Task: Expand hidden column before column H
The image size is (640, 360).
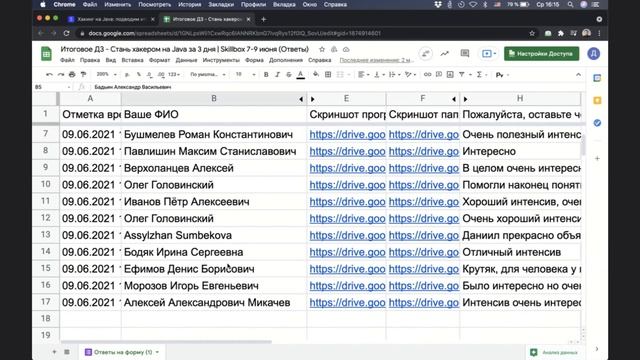Action: 465,99
